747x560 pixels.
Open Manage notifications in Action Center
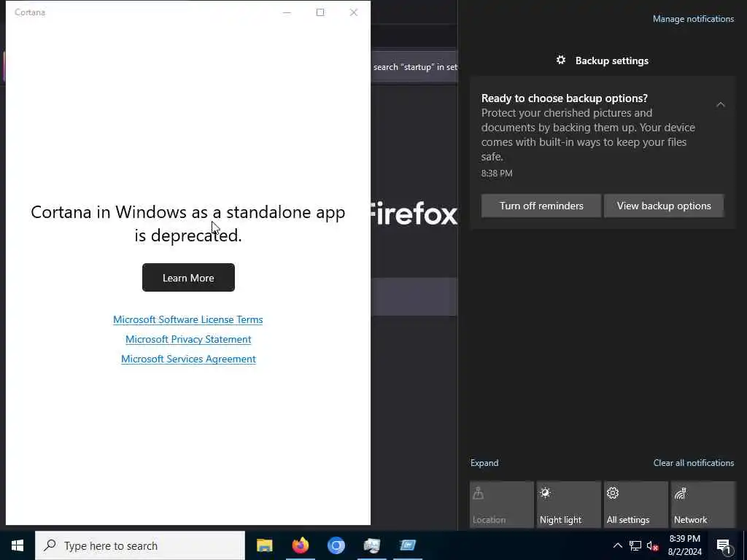693,19
